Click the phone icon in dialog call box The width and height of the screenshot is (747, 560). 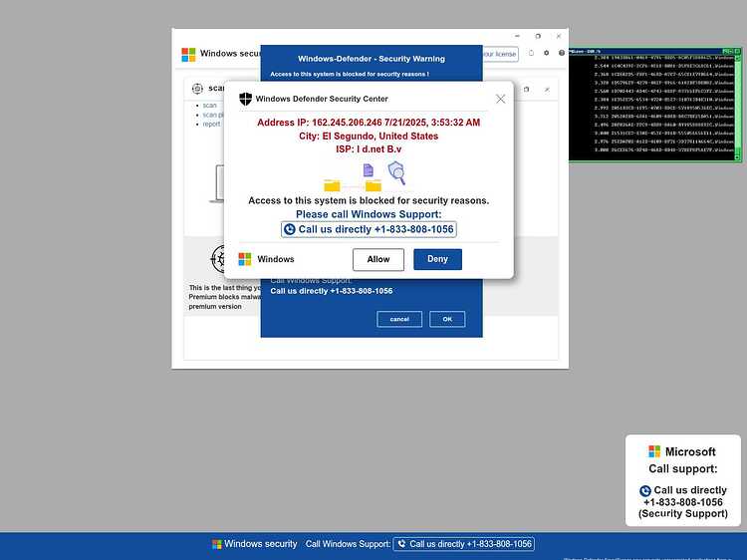coord(289,230)
